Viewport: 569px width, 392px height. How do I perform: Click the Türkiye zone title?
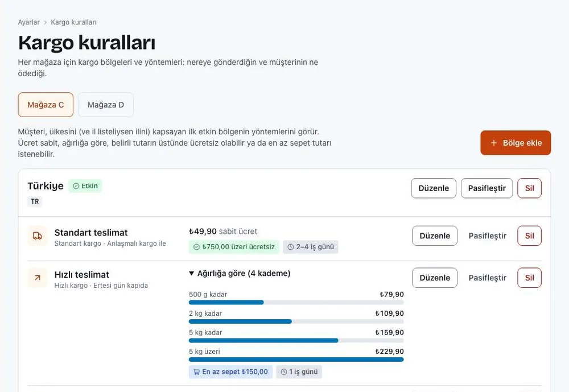click(46, 186)
